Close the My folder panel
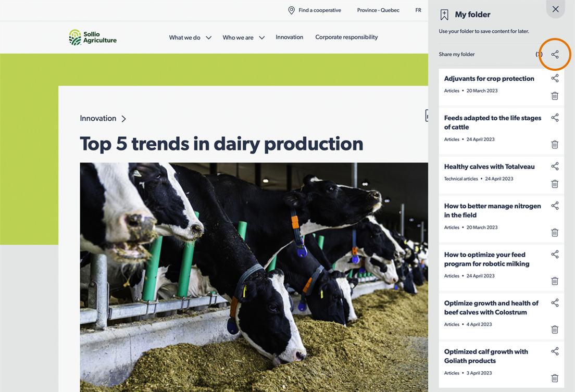Screen dimensions: 575x392 555,9
